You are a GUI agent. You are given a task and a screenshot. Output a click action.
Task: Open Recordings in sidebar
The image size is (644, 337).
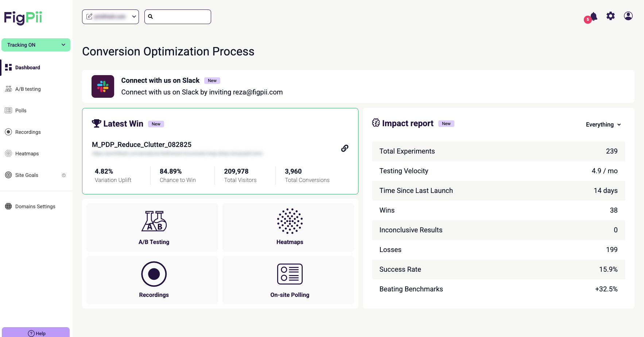36,132
